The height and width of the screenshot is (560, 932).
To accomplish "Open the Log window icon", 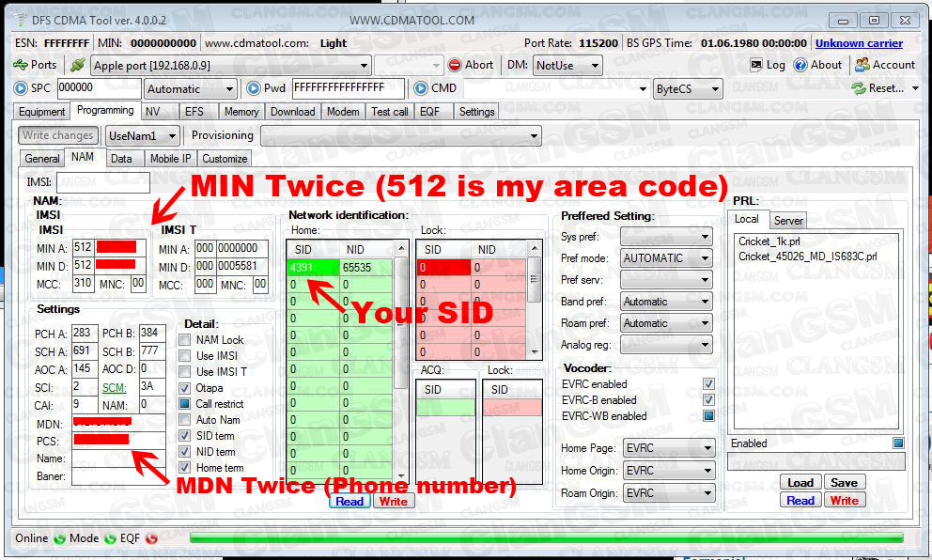I will tap(757, 65).
